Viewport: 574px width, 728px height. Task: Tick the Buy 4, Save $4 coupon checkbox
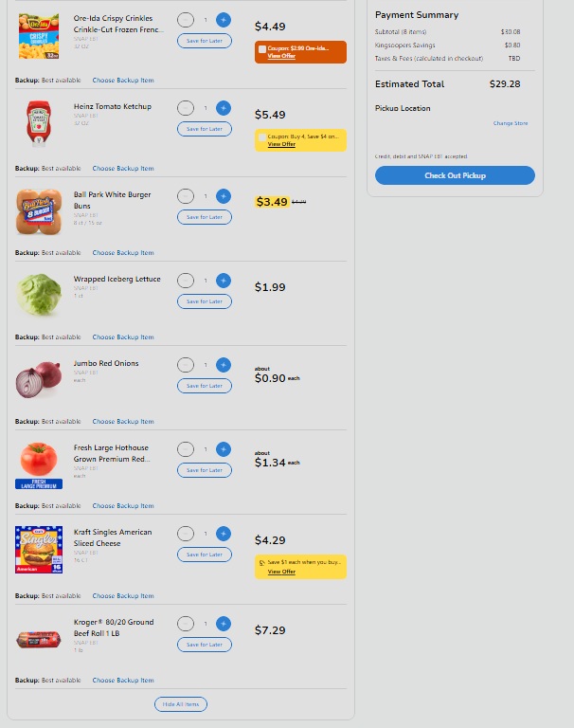click(262, 136)
